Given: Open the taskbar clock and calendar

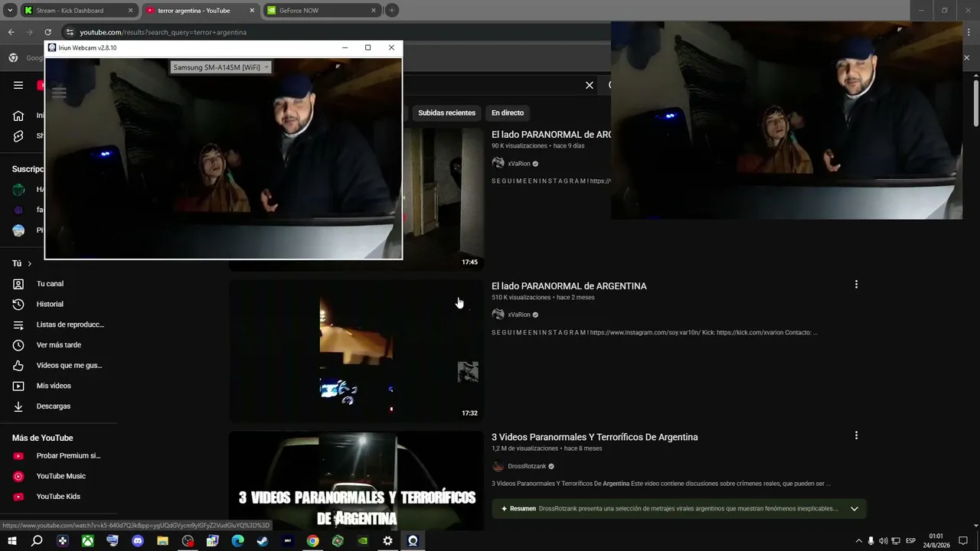Looking at the screenshot, I should point(936,541).
